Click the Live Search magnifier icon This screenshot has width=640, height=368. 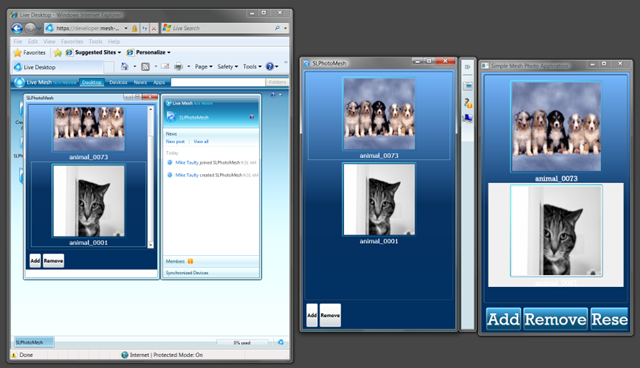(278, 28)
